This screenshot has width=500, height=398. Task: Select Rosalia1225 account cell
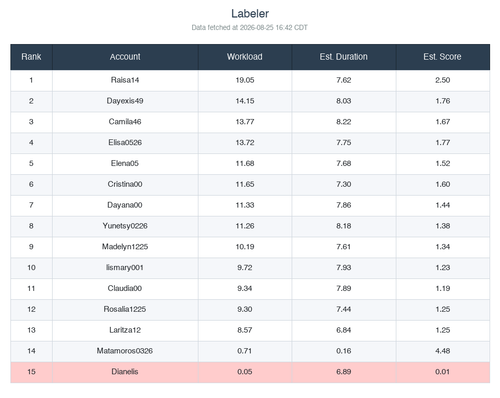coord(125,309)
